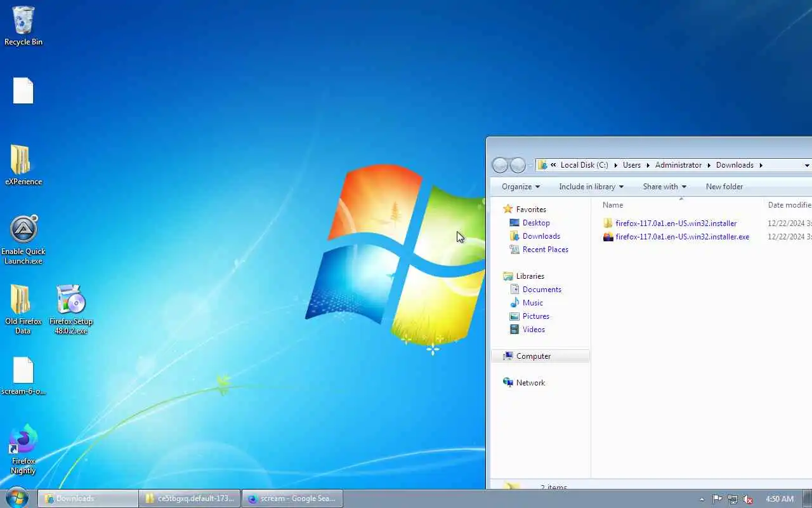Click the Action Center flag tray icon
Screen dimensions: 812x508
[x=717, y=499]
